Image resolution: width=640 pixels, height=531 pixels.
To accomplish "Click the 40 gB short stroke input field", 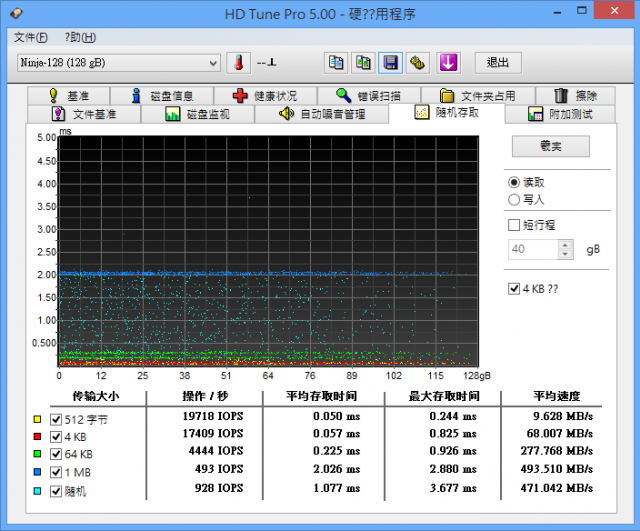I will click(533, 249).
